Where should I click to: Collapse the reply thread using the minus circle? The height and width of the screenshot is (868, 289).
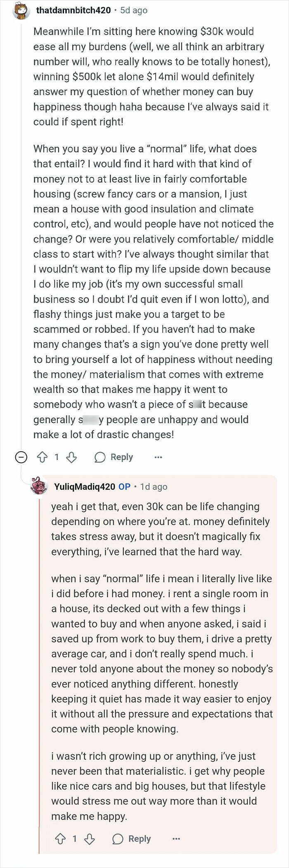pyautogui.click(x=21, y=457)
